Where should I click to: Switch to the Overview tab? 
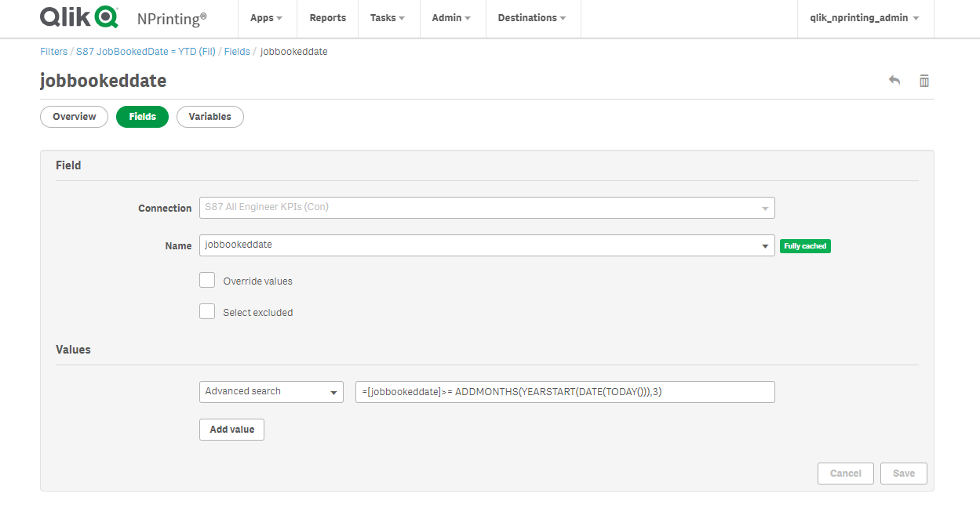[x=75, y=117]
